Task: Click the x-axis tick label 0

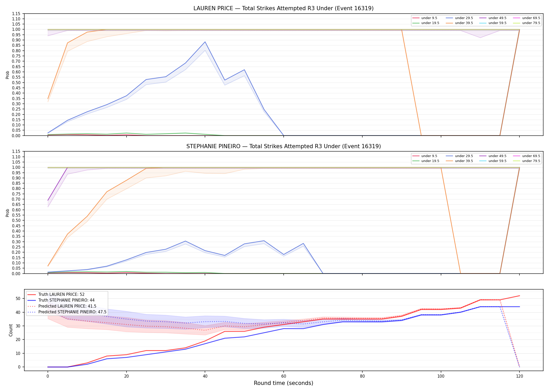Action: coord(48,376)
